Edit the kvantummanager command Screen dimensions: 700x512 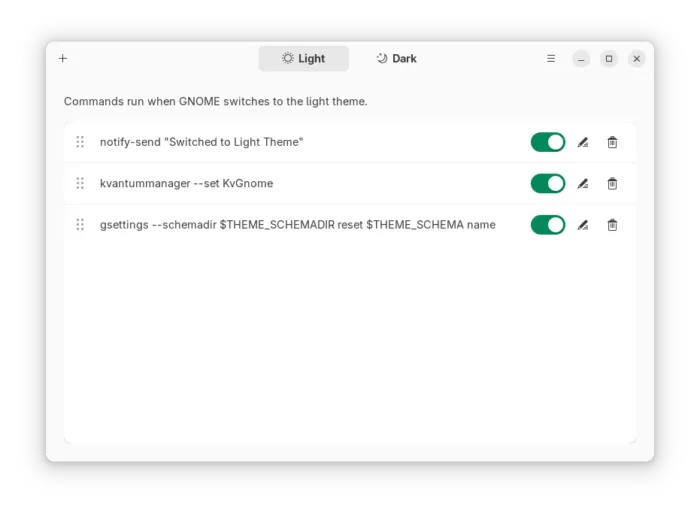pyautogui.click(x=583, y=183)
